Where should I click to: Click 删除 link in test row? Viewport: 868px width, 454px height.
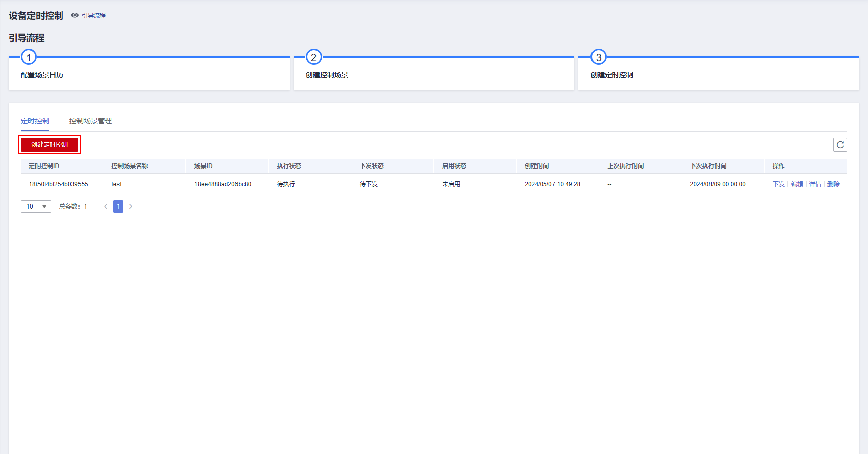(x=834, y=184)
